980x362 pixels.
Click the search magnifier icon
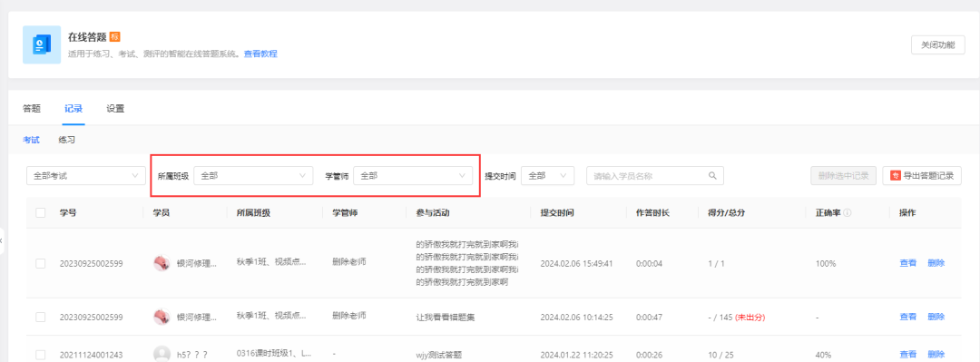pyautogui.click(x=712, y=176)
